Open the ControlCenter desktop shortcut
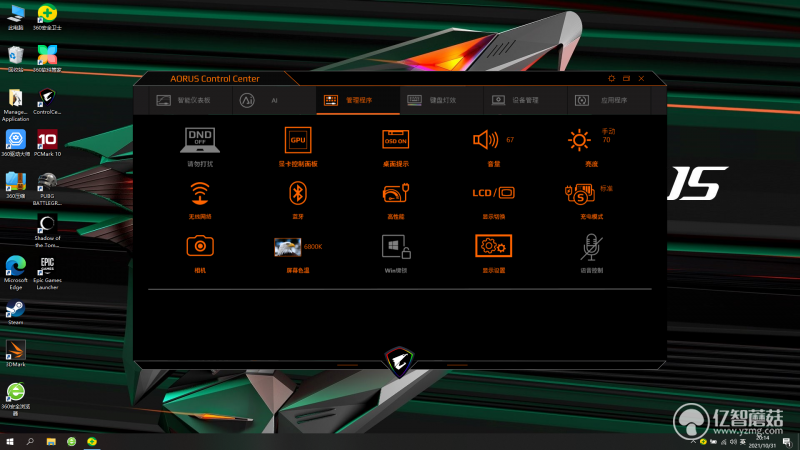Screen dimensions: 800x450 [47, 102]
